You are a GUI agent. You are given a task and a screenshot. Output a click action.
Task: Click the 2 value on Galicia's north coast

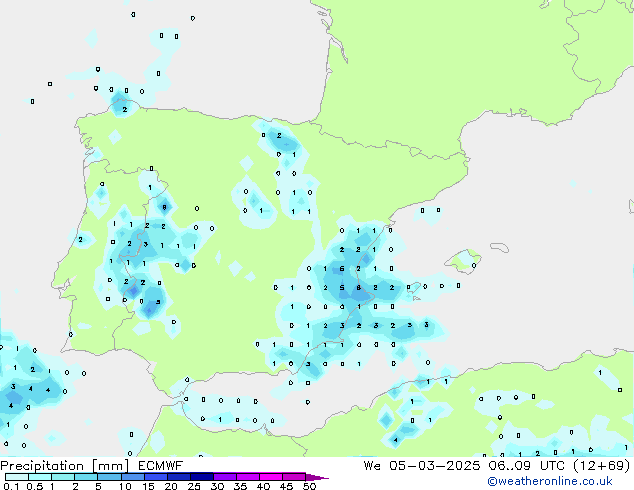125,109
